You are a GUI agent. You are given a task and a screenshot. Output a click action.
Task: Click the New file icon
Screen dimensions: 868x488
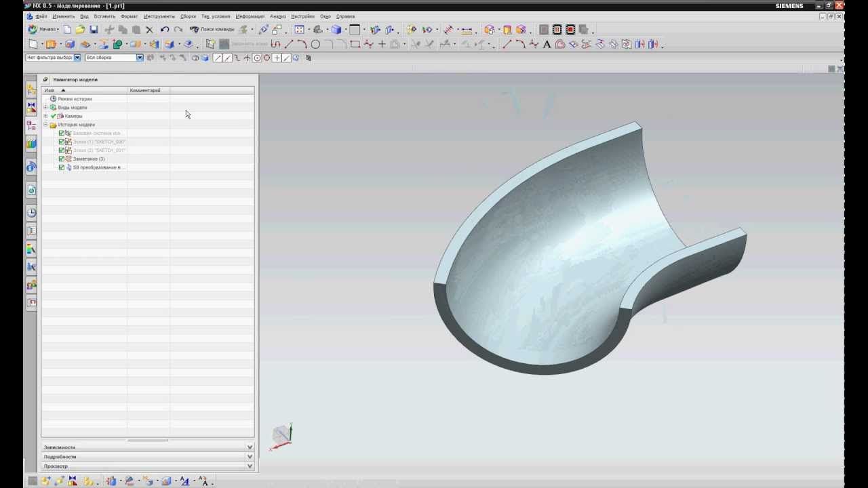tap(67, 30)
